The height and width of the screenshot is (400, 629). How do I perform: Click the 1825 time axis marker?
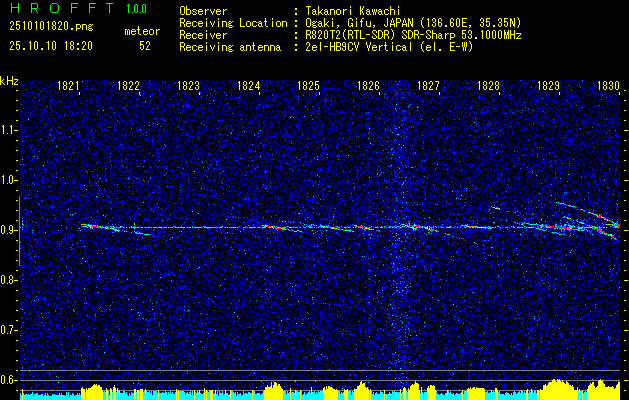click(x=308, y=86)
